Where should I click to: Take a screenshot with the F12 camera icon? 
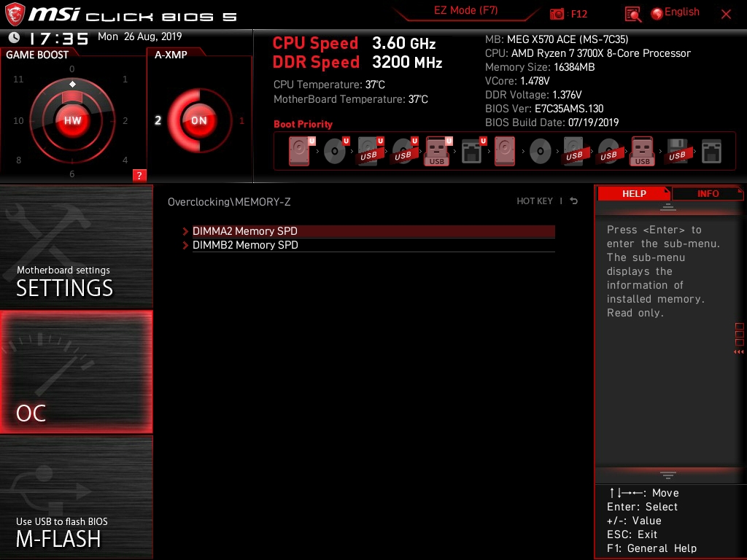pos(557,14)
